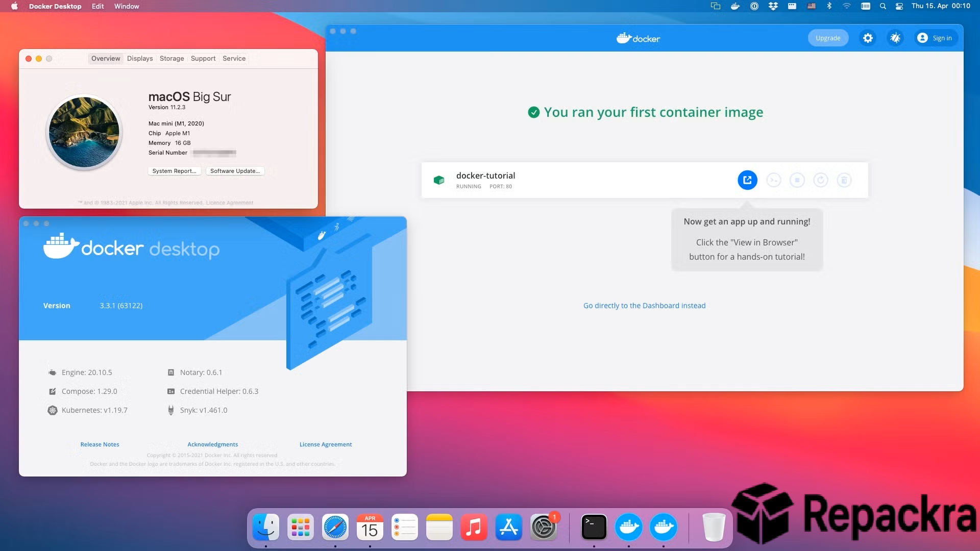Click Engine: 20.10.5 text
This screenshot has height=551, width=980.
coord(87,372)
